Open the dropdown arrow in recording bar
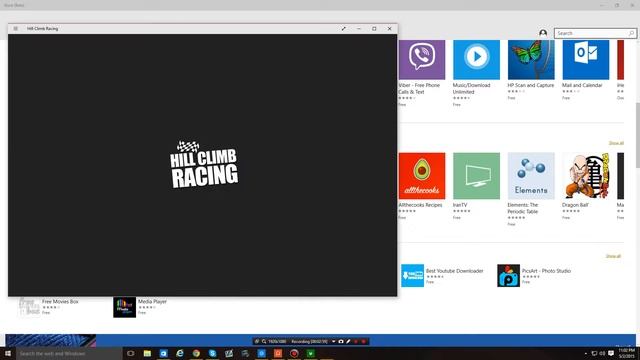640x360 pixels. point(333,341)
